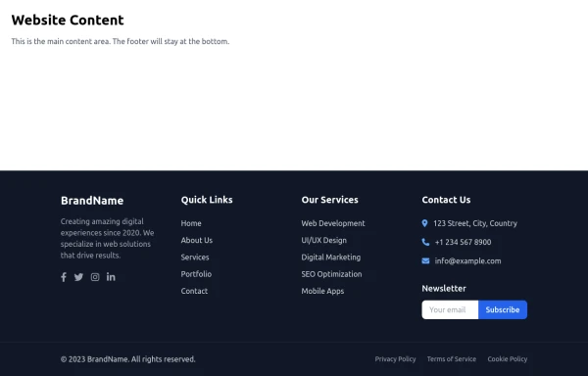Click the Subscribe button

tap(503, 309)
